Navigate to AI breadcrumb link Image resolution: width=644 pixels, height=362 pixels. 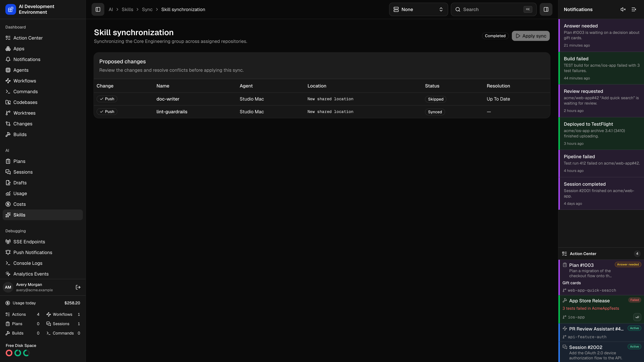(x=111, y=10)
